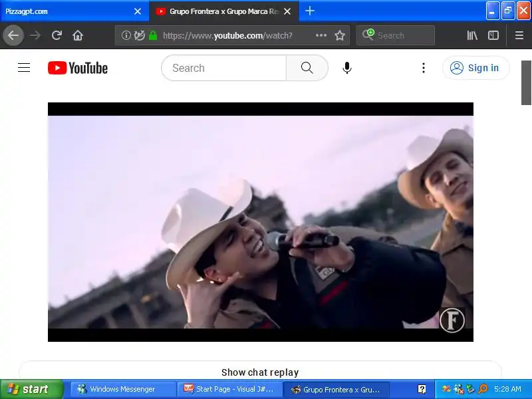Click the magnifier icon in Firefox search box
This screenshot has height=399, width=532.
(368, 35)
